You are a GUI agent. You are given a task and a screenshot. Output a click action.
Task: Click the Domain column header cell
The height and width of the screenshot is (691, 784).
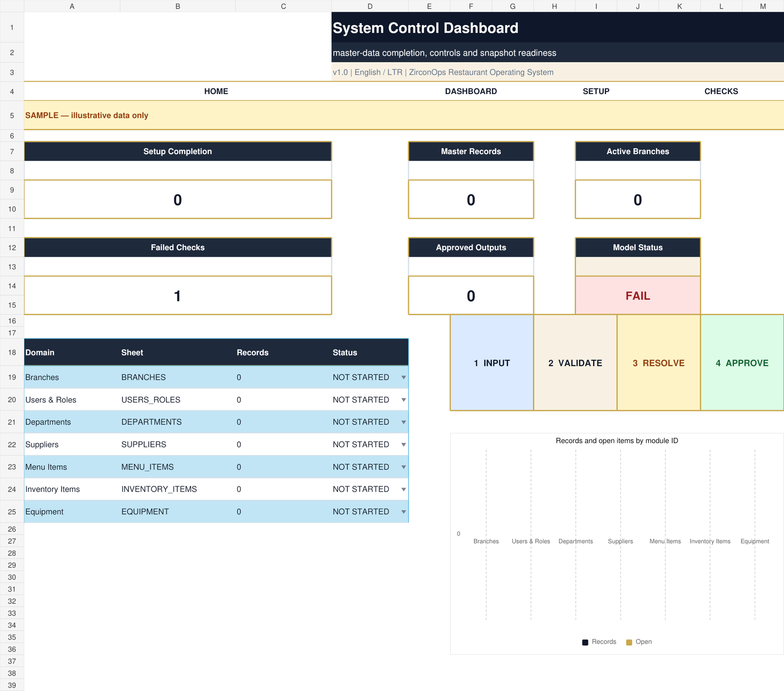(x=72, y=352)
